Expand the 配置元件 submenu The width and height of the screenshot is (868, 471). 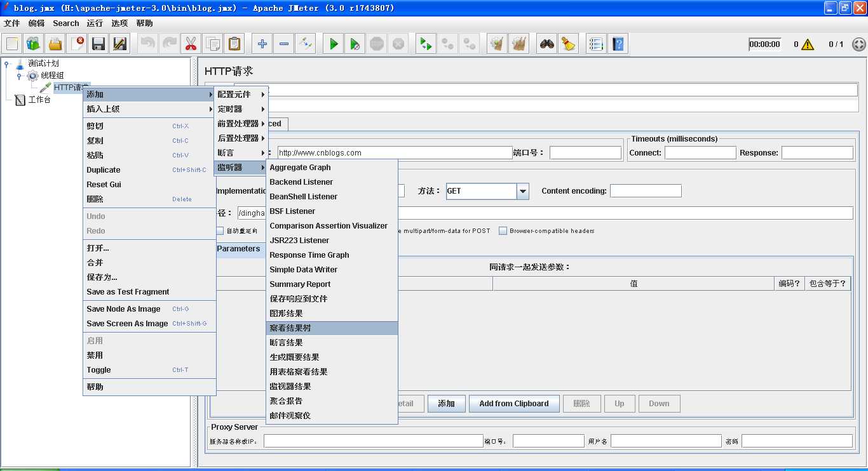pos(240,95)
